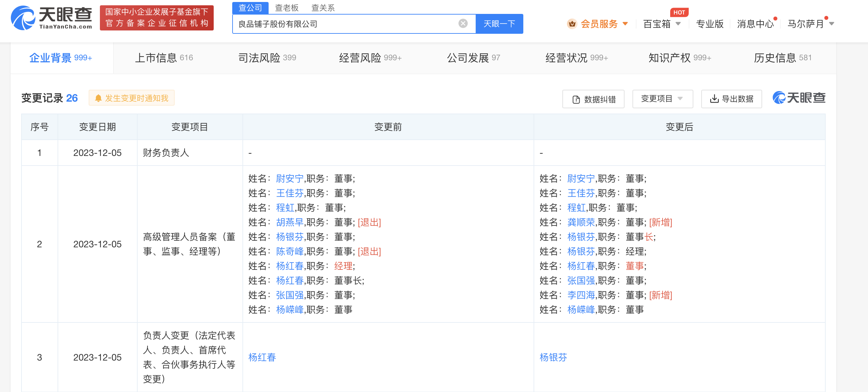868x392 pixels.
Task: Click the document icon in 数据纠错
Action: coord(576,99)
